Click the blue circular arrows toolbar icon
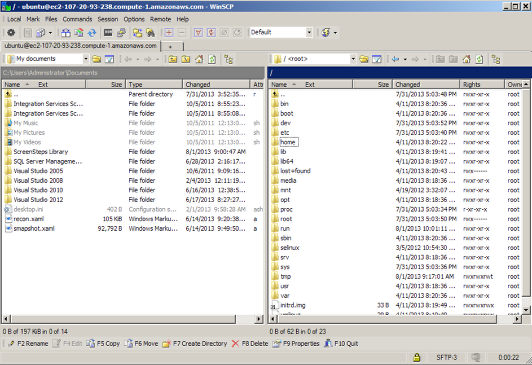Image resolution: width=532 pixels, height=365 pixels. click(92, 33)
